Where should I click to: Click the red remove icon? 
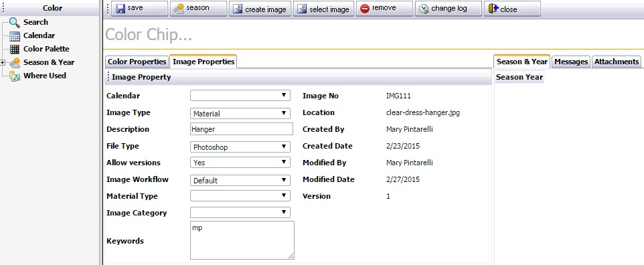point(365,9)
